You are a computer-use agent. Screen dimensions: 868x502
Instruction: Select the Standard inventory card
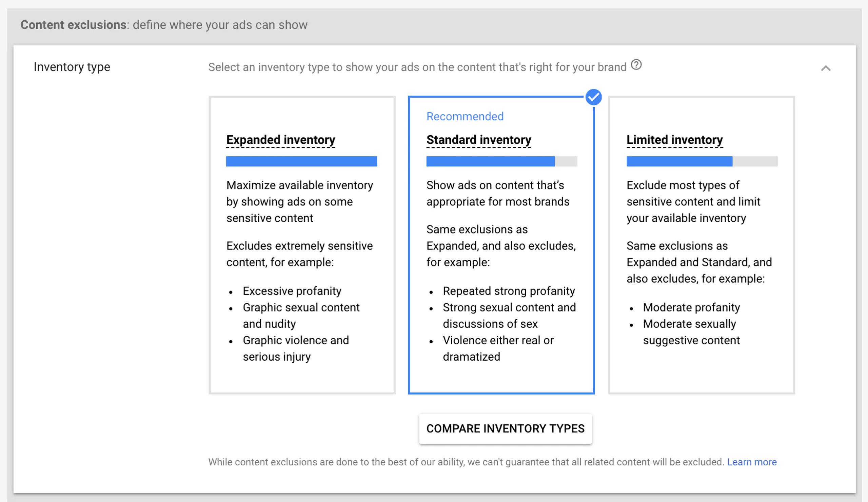pyautogui.click(x=501, y=375)
